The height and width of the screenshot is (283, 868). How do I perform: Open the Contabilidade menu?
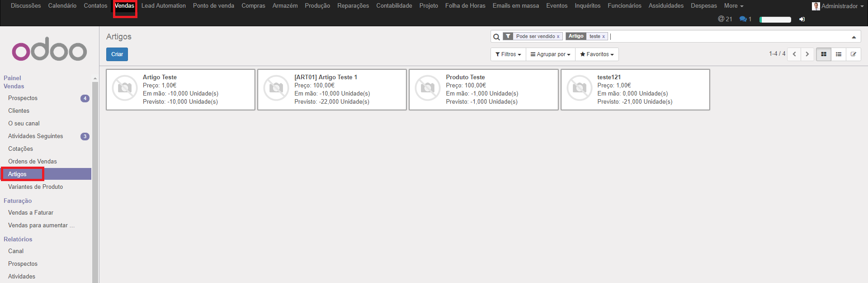394,6
